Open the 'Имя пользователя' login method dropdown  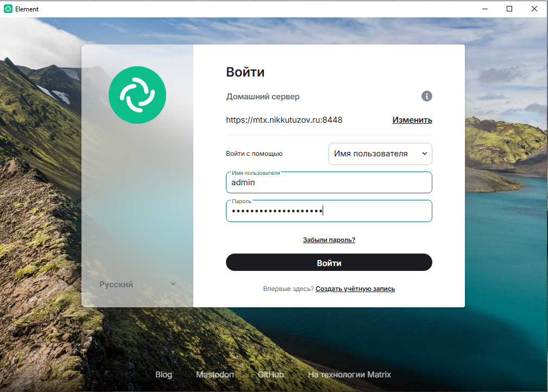[380, 154]
